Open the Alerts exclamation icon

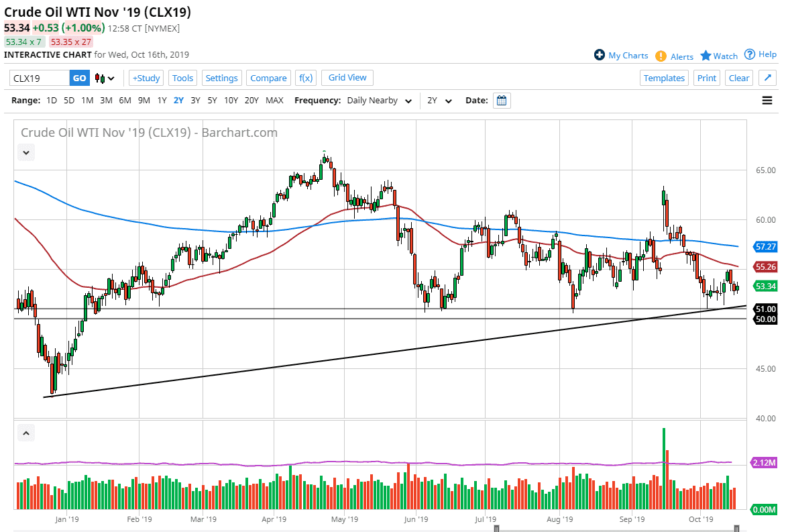coord(662,56)
